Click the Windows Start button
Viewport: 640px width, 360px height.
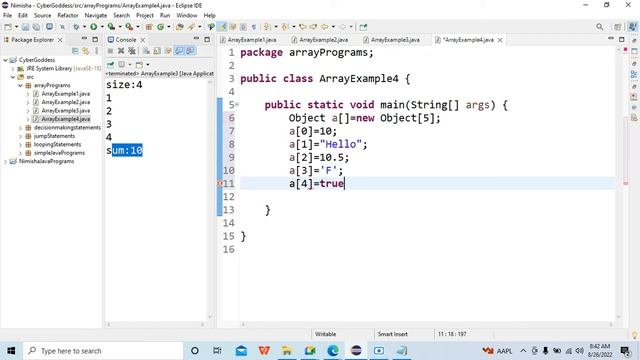click(11, 351)
